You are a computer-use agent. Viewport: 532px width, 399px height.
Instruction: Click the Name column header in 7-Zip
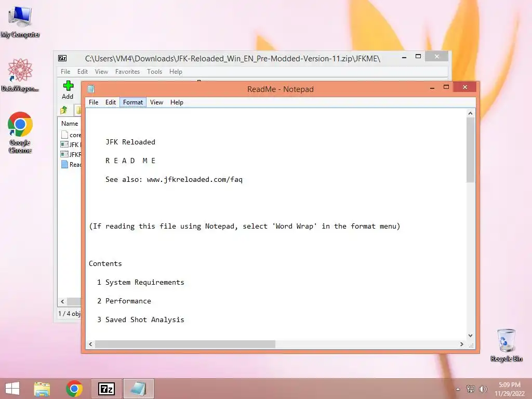point(70,124)
